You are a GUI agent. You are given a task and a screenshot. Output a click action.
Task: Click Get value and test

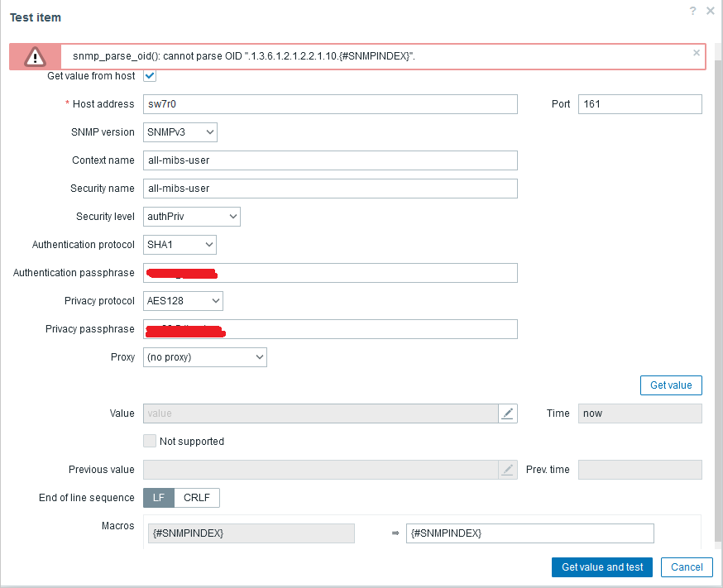602,567
